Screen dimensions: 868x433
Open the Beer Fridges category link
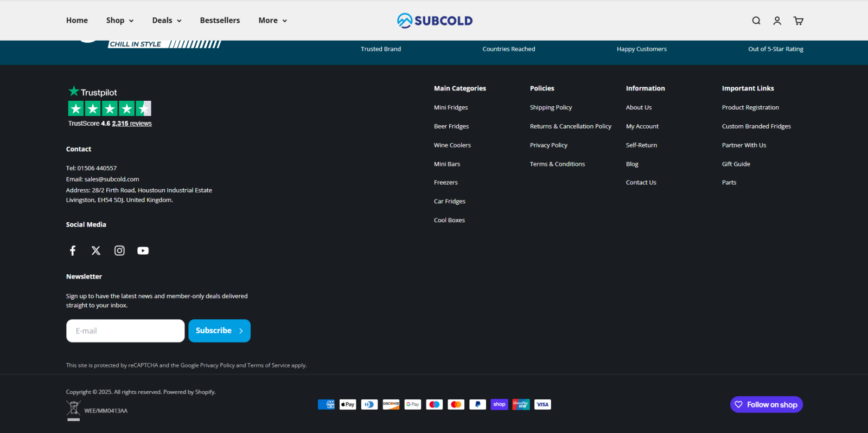(x=451, y=126)
